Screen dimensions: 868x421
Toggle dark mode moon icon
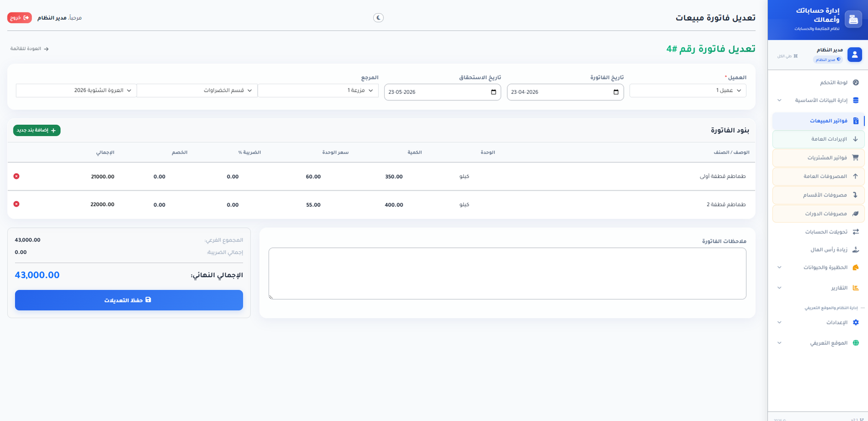coord(379,18)
